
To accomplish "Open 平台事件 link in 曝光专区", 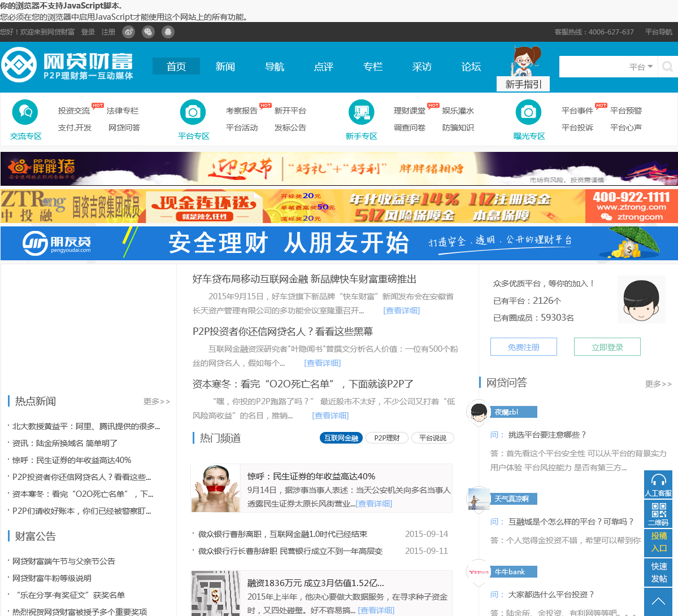I will coord(577,111).
